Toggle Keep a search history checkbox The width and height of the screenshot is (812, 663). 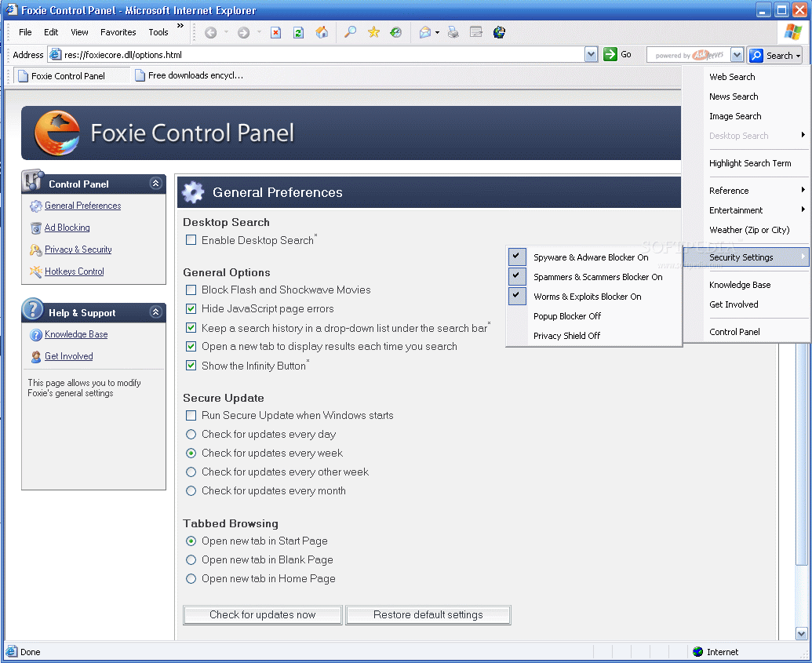click(x=191, y=328)
